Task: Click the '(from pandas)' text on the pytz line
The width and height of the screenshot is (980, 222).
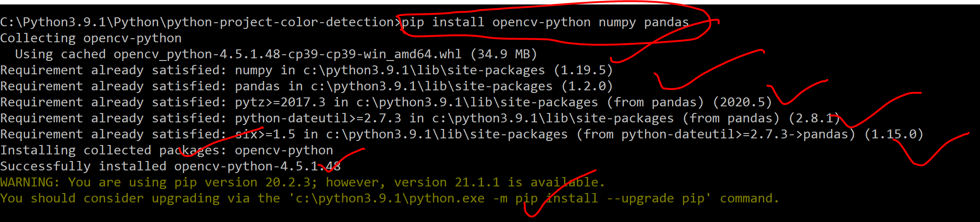Action: [655, 102]
